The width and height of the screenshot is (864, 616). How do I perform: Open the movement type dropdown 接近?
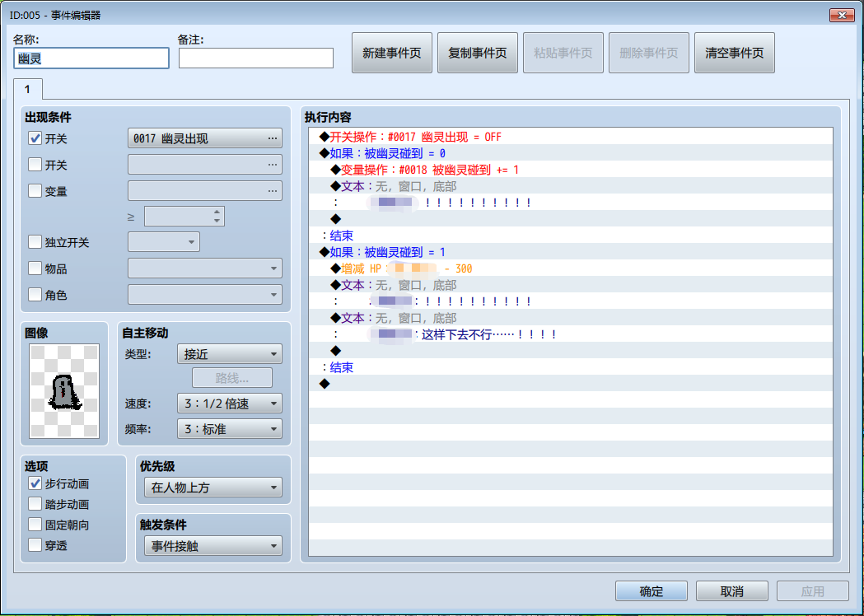click(x=230, y=354)
